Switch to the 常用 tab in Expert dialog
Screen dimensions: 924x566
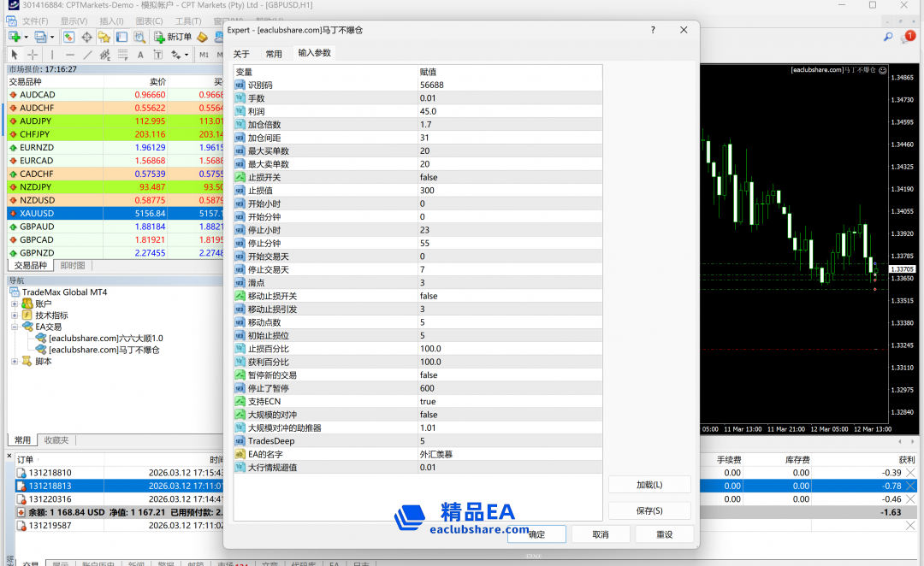[273, 53]
